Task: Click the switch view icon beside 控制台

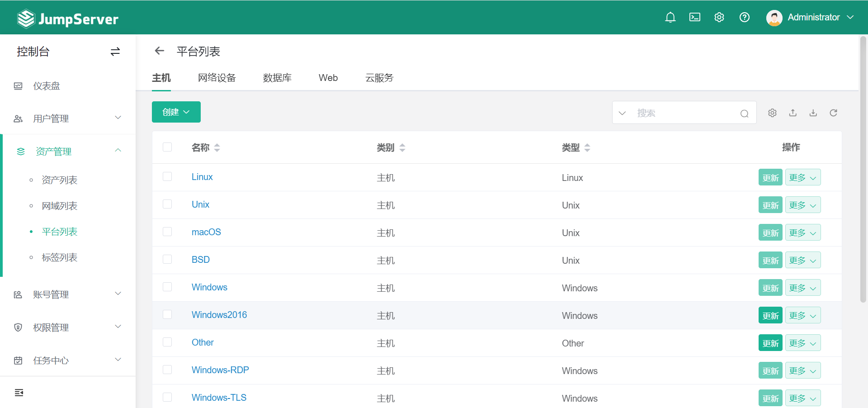Action: click(x=115, y=52)
